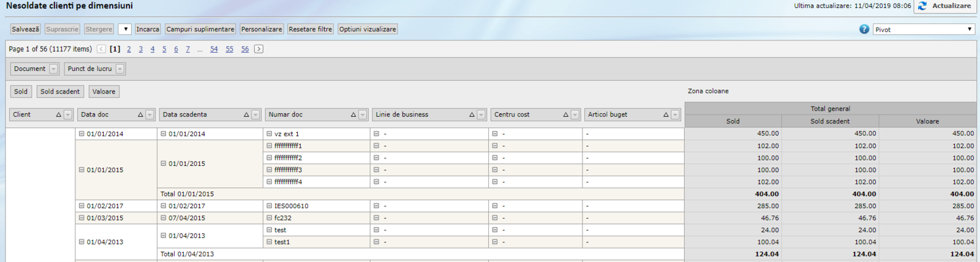The image size is (980, 262).
Task: Click sort triangle on Data doc field
Action: point(140,115)
